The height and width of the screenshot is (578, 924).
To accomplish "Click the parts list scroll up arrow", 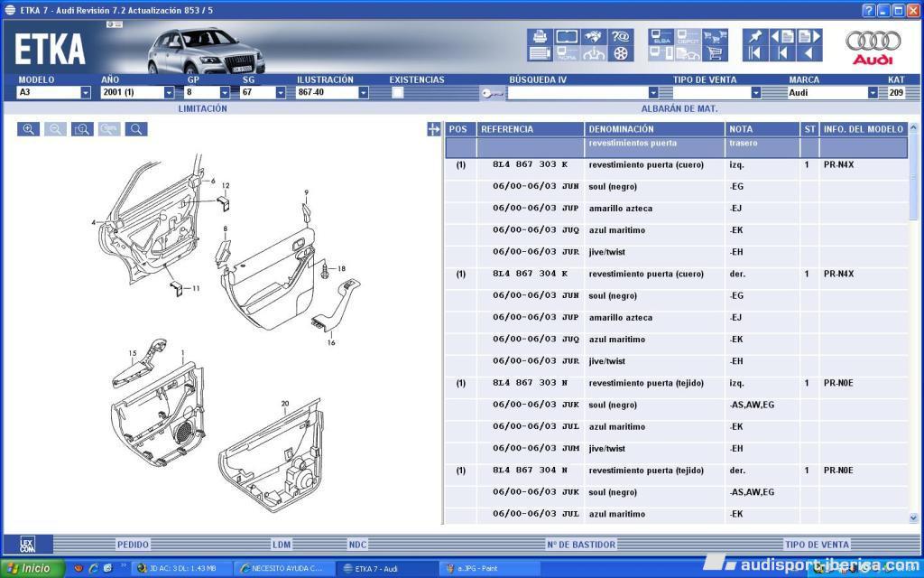I will click(913, 127).
